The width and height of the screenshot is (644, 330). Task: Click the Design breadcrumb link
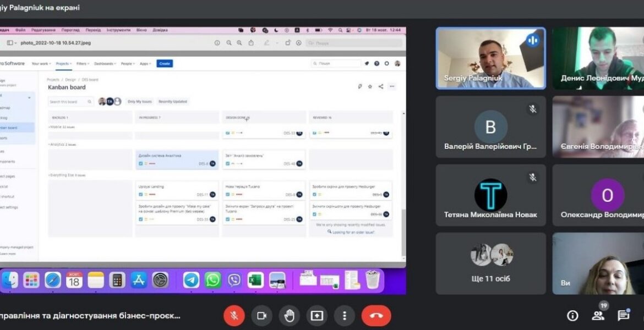tap(70, 80)
